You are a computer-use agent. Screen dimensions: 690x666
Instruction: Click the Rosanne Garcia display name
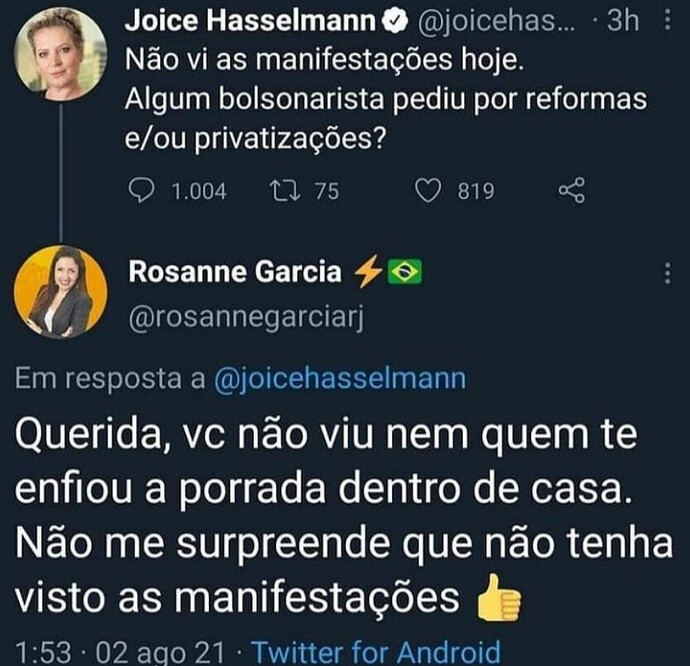point(235,271)
